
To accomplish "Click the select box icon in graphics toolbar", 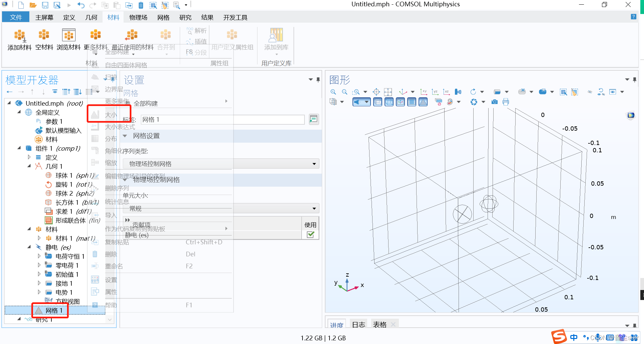I will (x=564, y=92).
